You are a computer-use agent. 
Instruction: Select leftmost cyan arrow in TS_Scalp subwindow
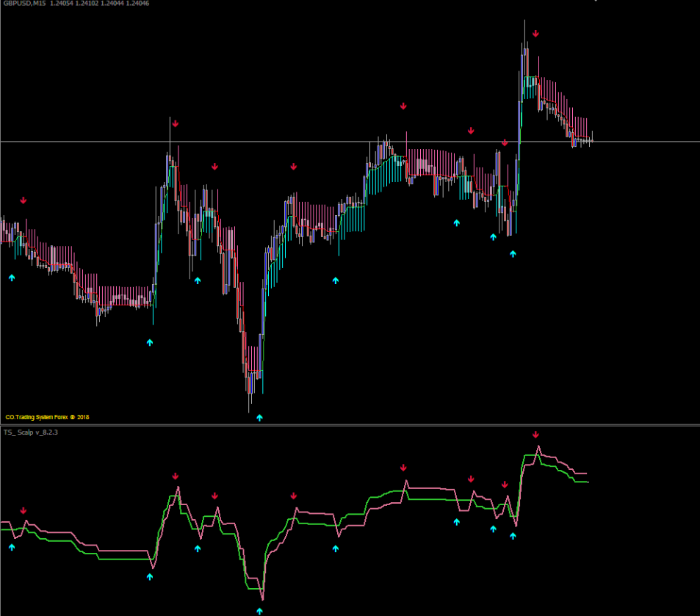[12, 547]
